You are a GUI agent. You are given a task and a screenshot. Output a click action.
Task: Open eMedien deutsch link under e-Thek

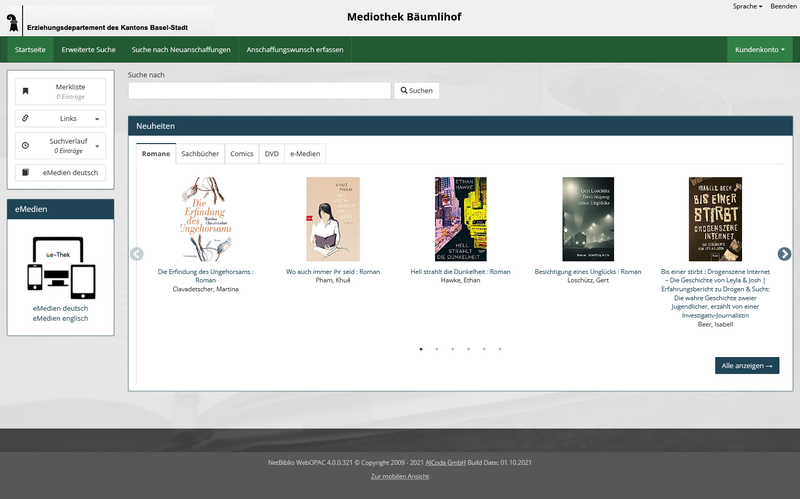61,308
